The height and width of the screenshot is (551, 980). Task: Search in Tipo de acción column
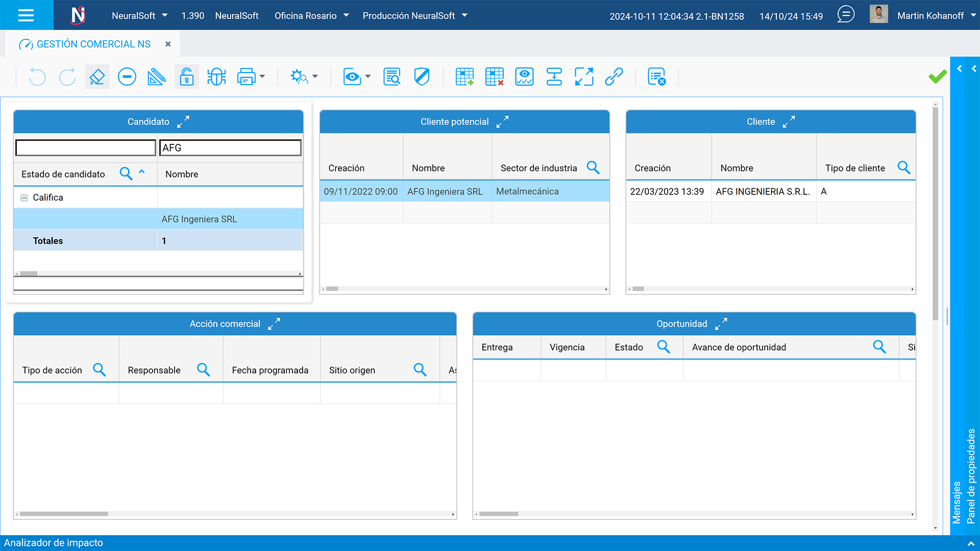99,369
